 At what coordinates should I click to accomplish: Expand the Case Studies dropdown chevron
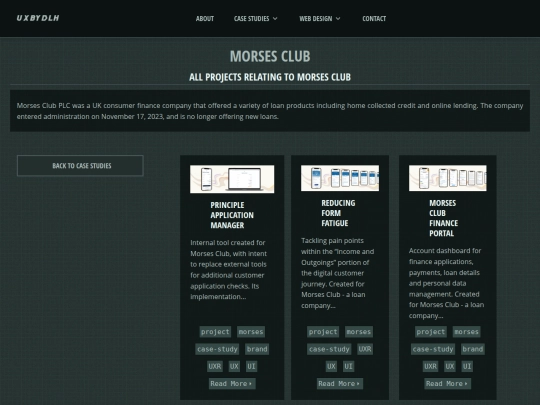(275, 19)
